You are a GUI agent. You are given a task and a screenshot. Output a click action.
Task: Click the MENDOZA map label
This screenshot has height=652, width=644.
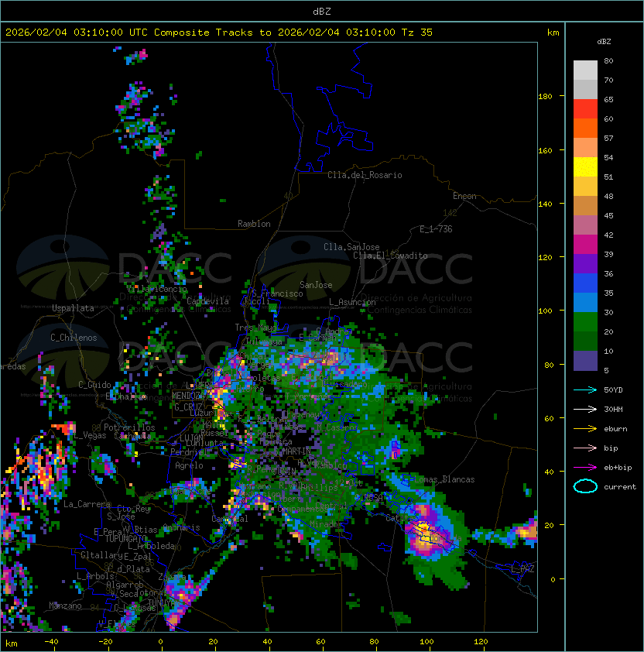[x=187, y=396]
